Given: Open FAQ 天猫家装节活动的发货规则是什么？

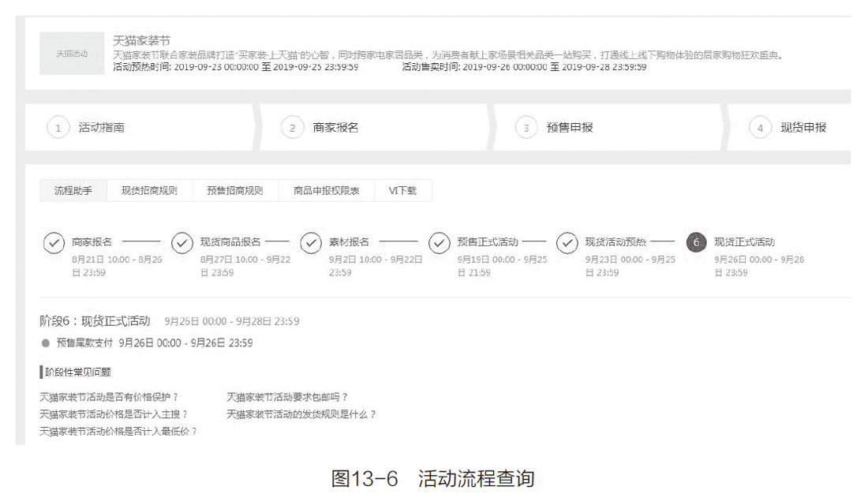Looking at the screenshot, I should pos(301,414).
